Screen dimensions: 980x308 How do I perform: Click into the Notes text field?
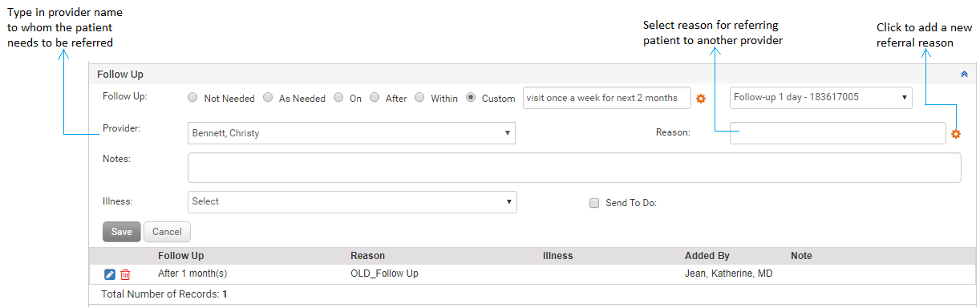pyautogui.click(x=574, y=168)
